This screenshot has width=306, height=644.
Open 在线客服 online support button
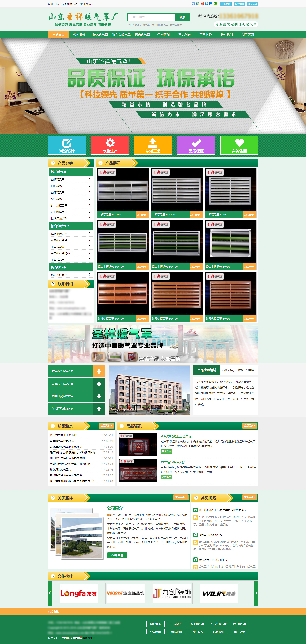coord(226,4)
